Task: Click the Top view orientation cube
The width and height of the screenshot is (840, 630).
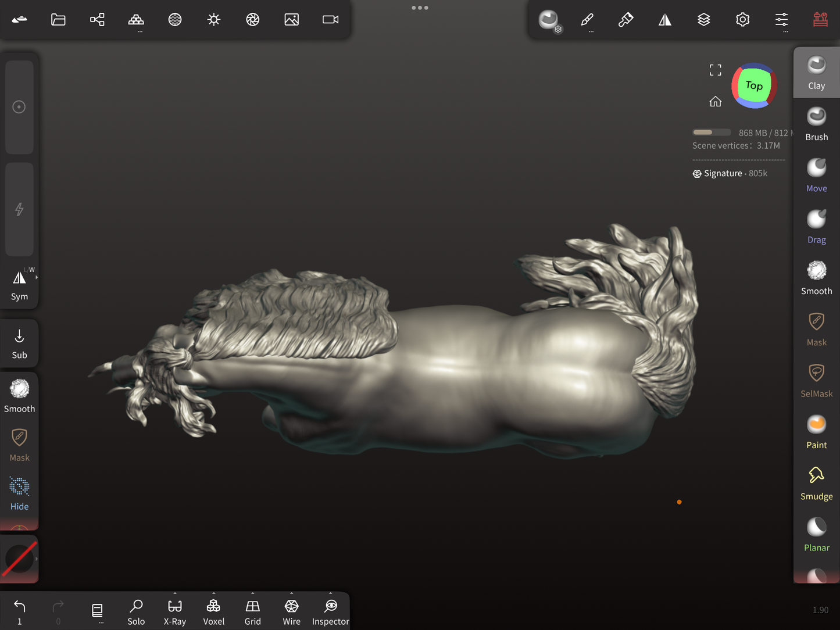Action: (x=754, y=86)
